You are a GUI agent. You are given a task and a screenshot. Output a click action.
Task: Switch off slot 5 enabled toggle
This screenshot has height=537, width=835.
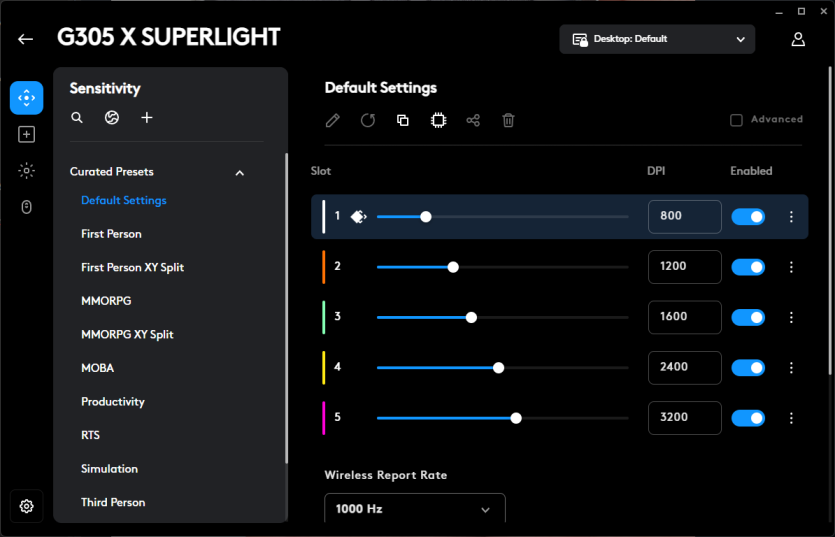748,418
